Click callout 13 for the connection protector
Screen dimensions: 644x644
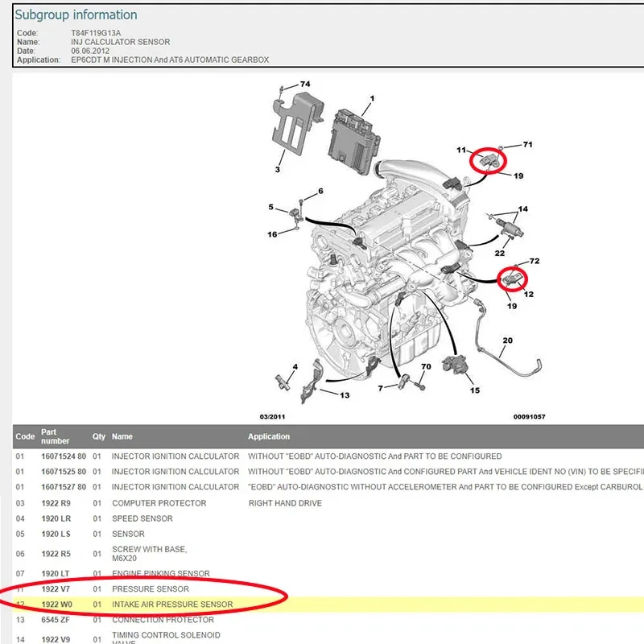pyautogui.click(x=345, y=395)
